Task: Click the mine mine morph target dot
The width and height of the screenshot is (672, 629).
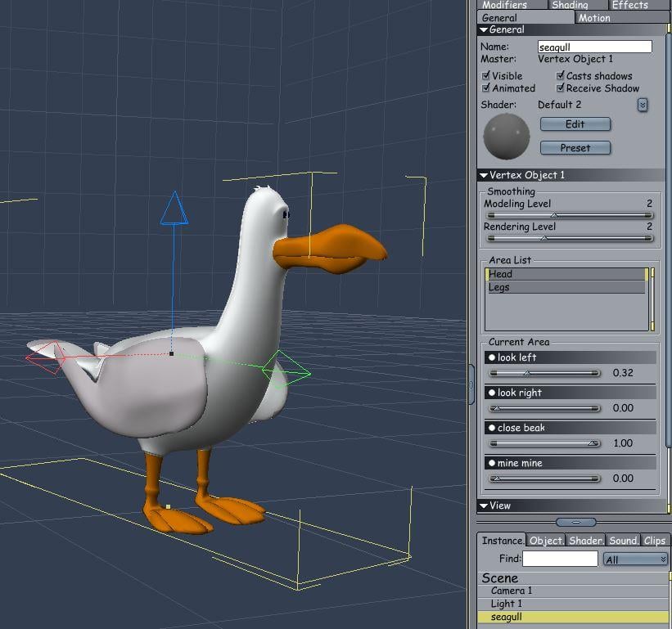Action: 492,462
